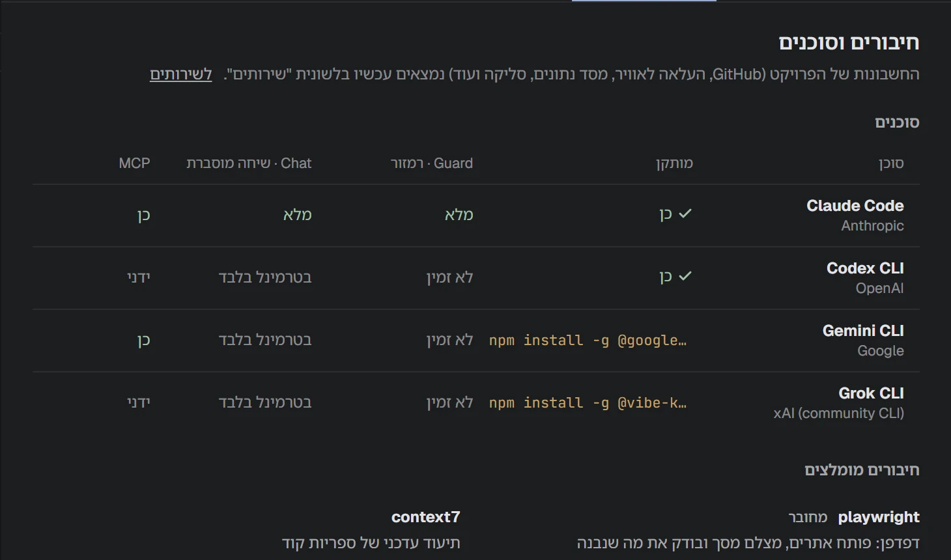
Task: Click the Google vendor label
Action: coord(881,351)
